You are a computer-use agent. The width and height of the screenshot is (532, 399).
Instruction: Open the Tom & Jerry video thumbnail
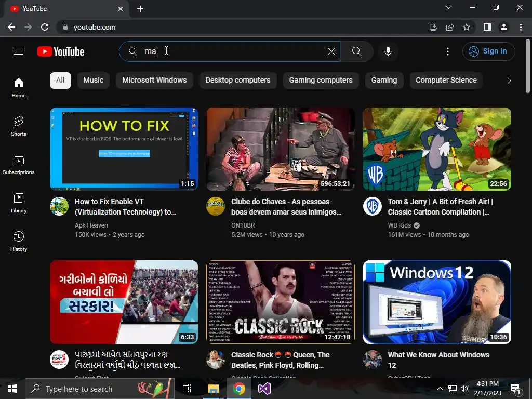click(x=437, y=149)
